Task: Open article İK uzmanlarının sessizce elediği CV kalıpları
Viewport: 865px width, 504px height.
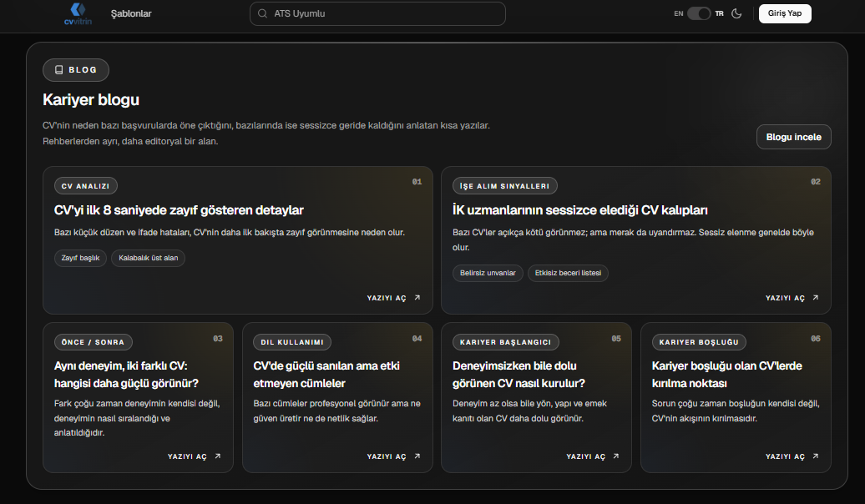Action: (579, 210)
